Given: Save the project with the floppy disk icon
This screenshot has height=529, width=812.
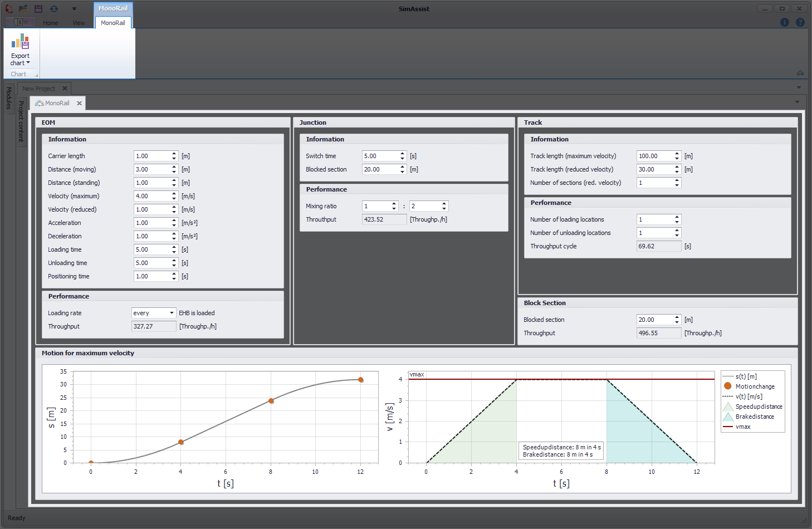Looking at the screenshot, I should tap(38, 8).
